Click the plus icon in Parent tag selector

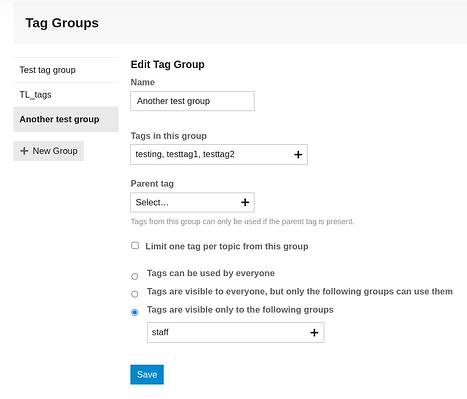click(245, 202)
